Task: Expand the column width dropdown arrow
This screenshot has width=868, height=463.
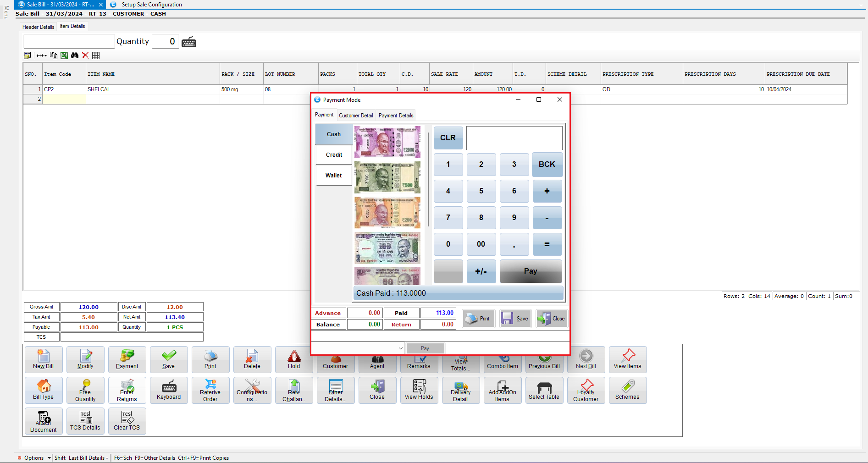Action: tap(42, 55)
